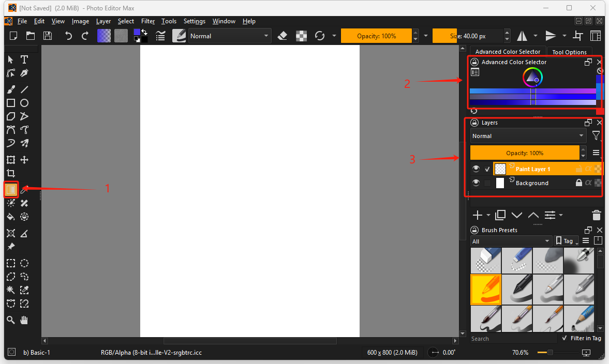Select the Move tool
Image resolution: width=609 pixels, height=364 pixels.
pos(24,160)
